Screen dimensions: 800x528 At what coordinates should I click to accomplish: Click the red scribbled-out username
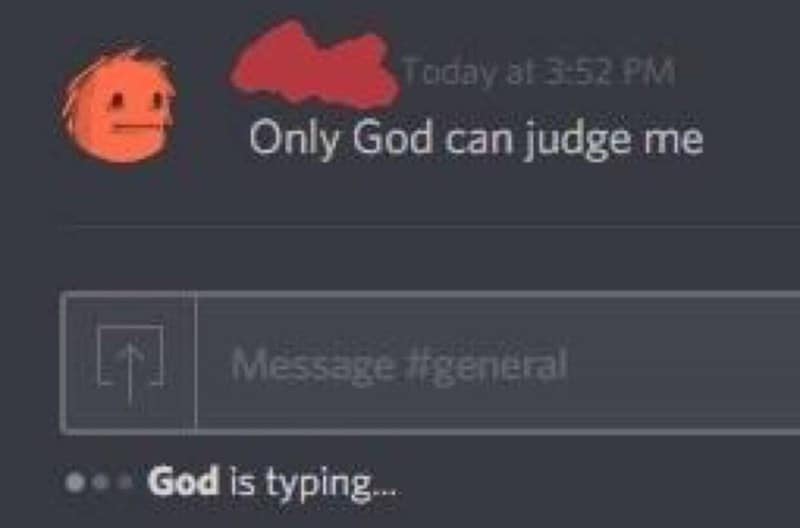tap(312, 70)
